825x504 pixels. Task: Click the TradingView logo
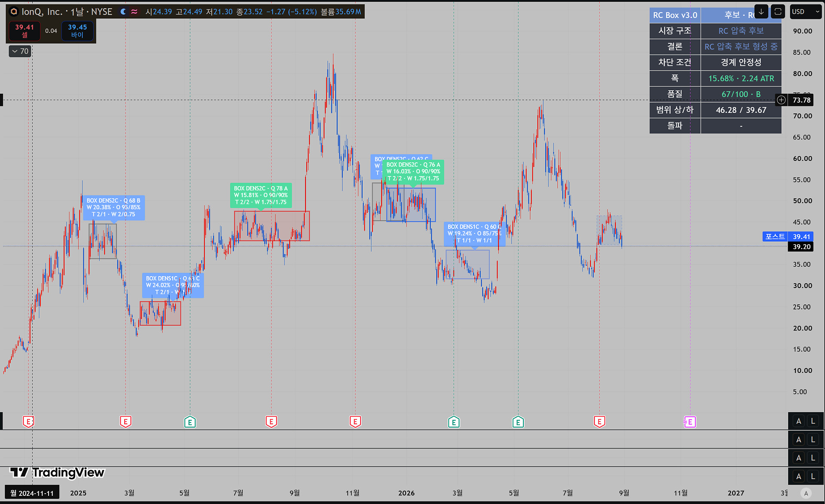pos(57,473)
